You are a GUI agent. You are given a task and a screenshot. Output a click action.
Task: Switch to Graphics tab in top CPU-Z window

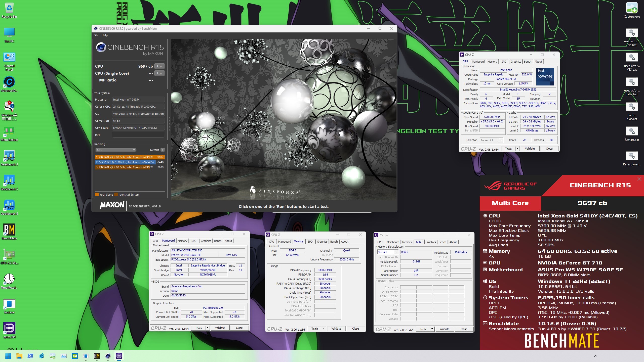(516, 62)
